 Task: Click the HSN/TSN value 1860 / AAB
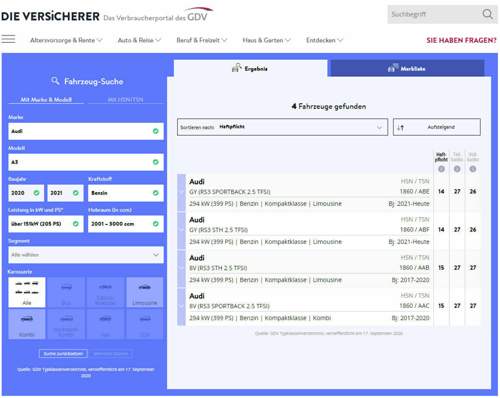click(x=414, y=268)
